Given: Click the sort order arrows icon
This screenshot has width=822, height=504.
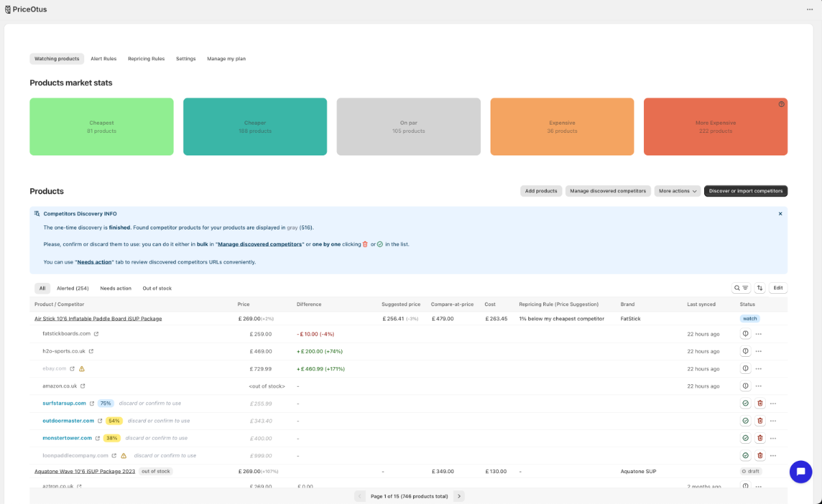Looking at the screenshot, I should (759, 288).
